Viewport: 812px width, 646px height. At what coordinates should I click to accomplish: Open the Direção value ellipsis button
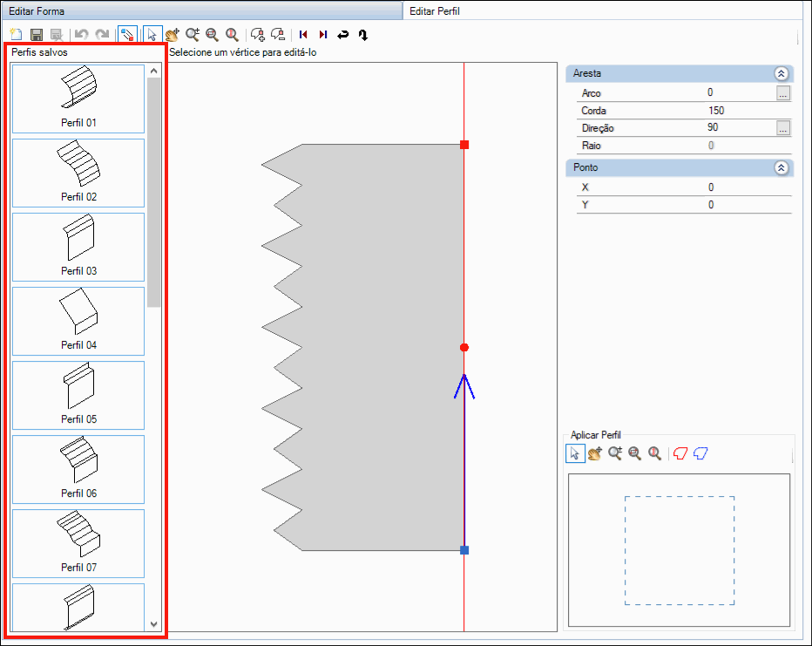tap(783, 128)
